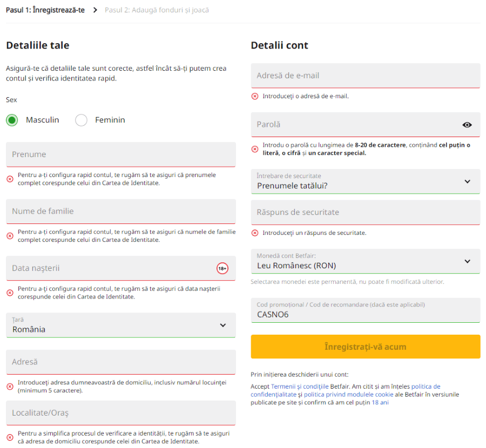
Task: Click error icon under Adresă field
Action: 10,386
